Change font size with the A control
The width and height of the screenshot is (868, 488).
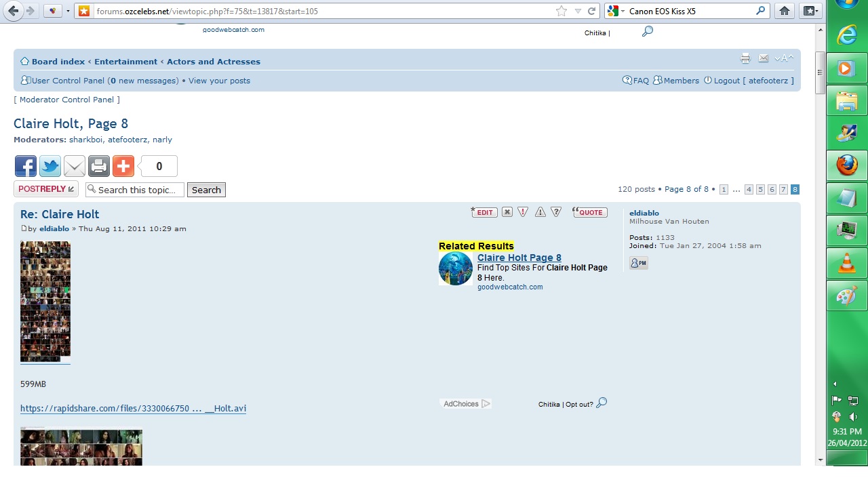(784, 59)
